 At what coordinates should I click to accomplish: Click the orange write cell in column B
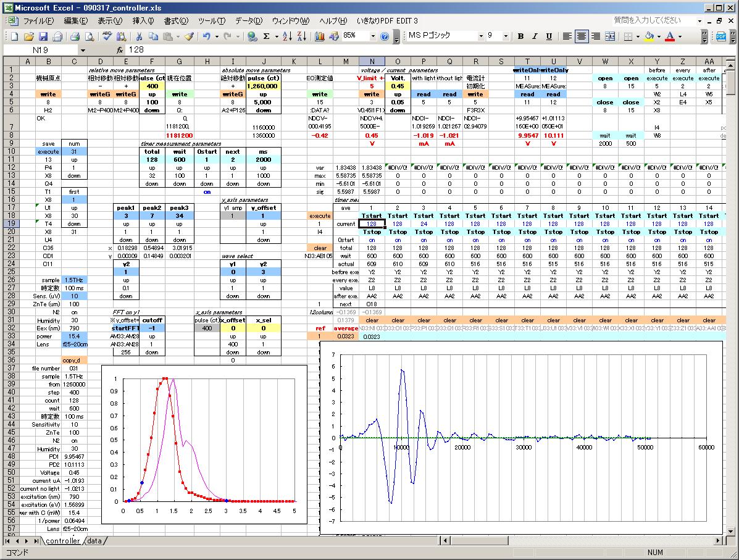point(48,94)
